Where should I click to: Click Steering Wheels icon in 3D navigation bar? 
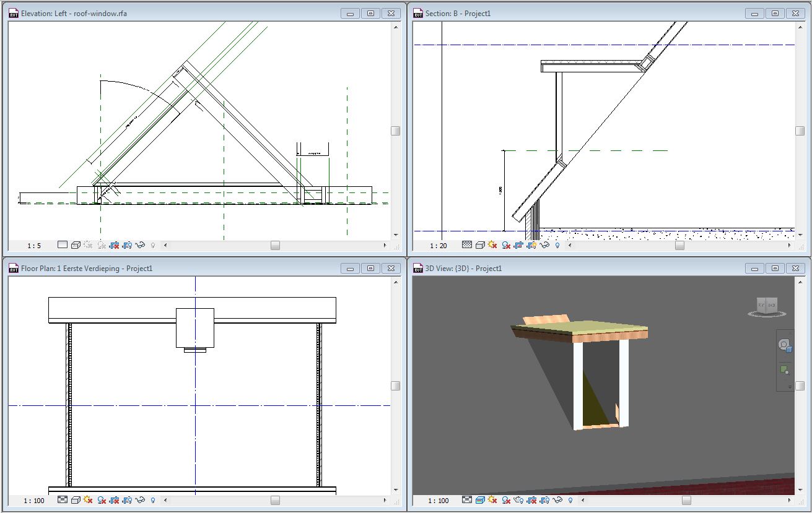pos(785,345)
